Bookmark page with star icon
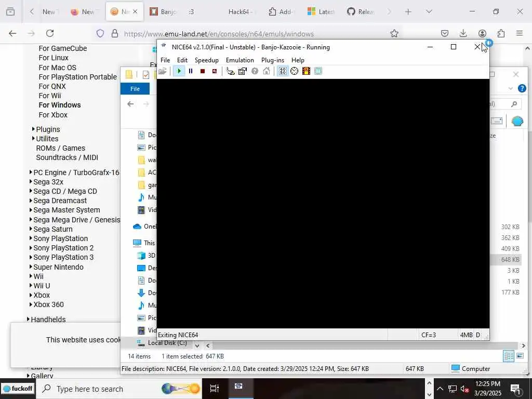 point(394,33)
